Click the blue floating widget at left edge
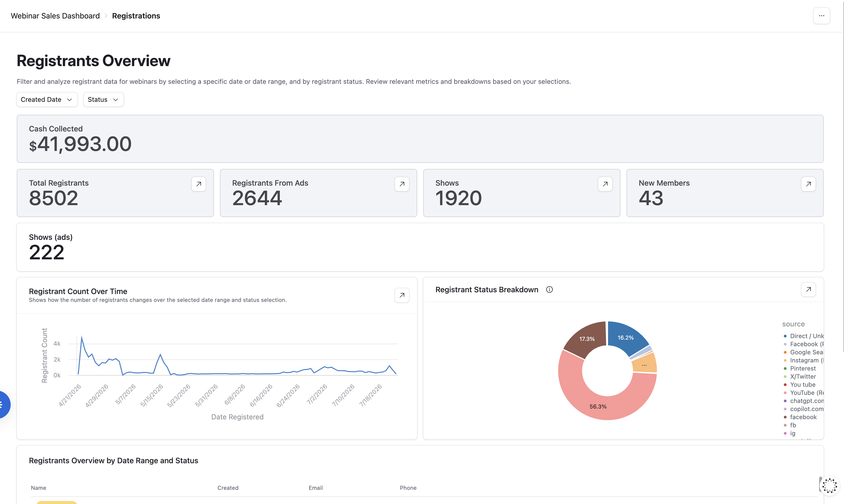 pyautogui.click(x=3, y=405)
